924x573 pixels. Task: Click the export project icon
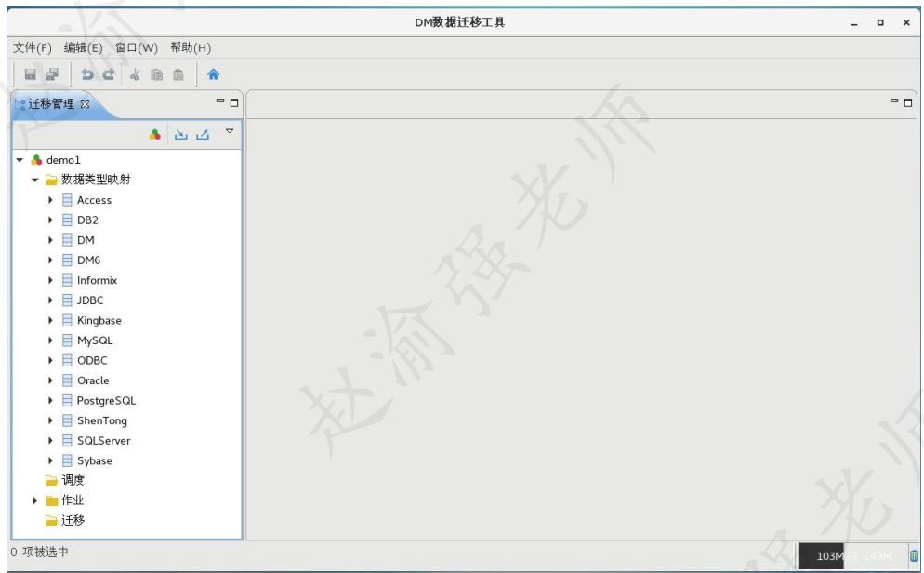[x=203, y=135]
